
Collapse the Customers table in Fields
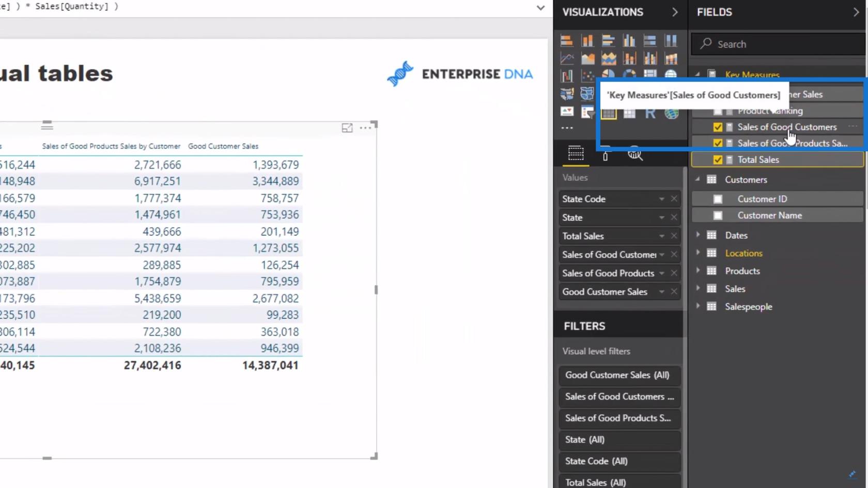pos(698,179)
